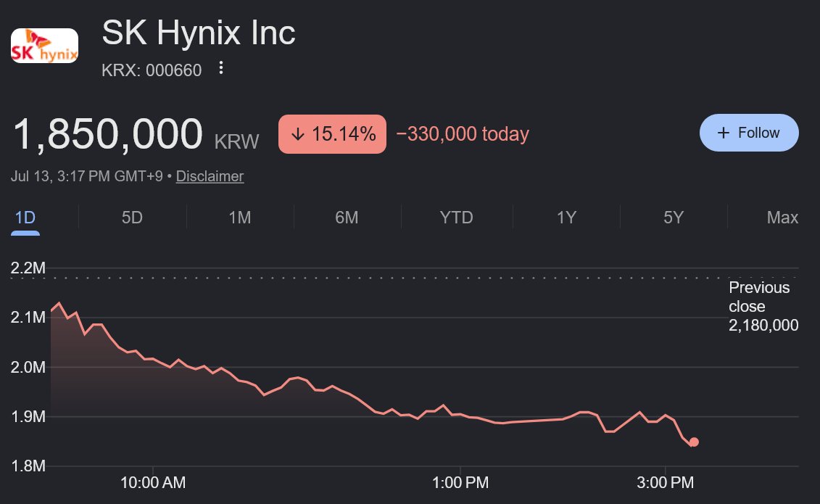Click the 1,850,000 price value
820x504 pixels.
coord(107,134)
